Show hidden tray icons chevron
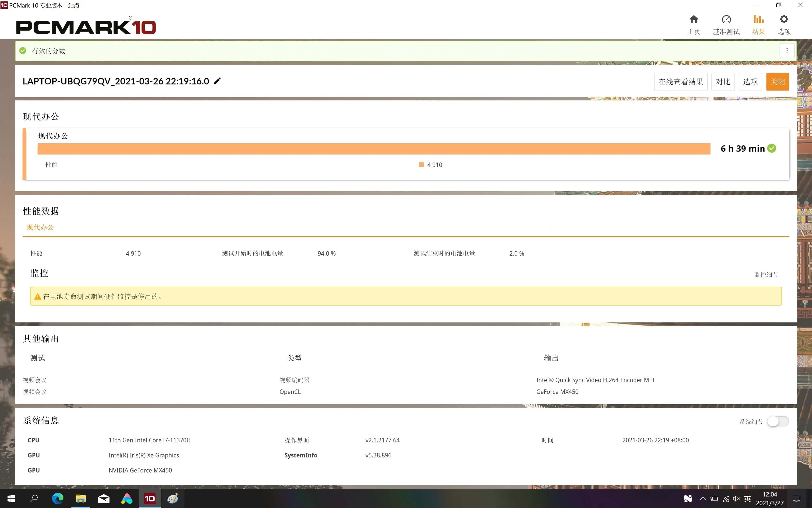The height and width of the screenshot is (508, 812). click(703, 499)
